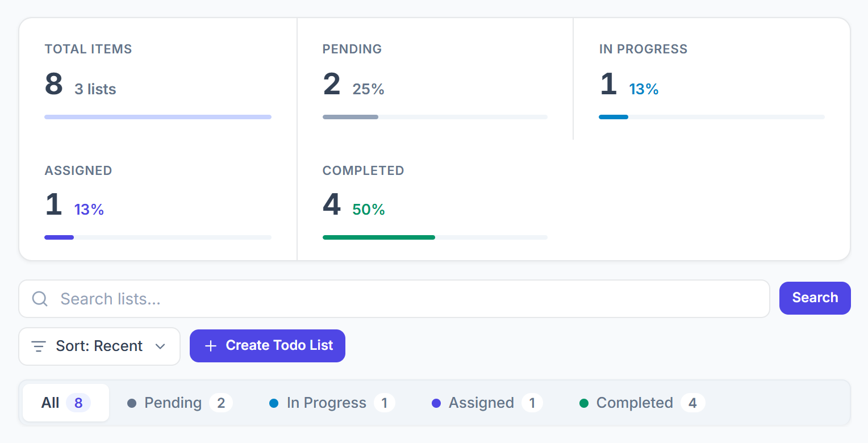Click the Pending gray progress bar
Screen dimensions: 868x443
[350, 117]
